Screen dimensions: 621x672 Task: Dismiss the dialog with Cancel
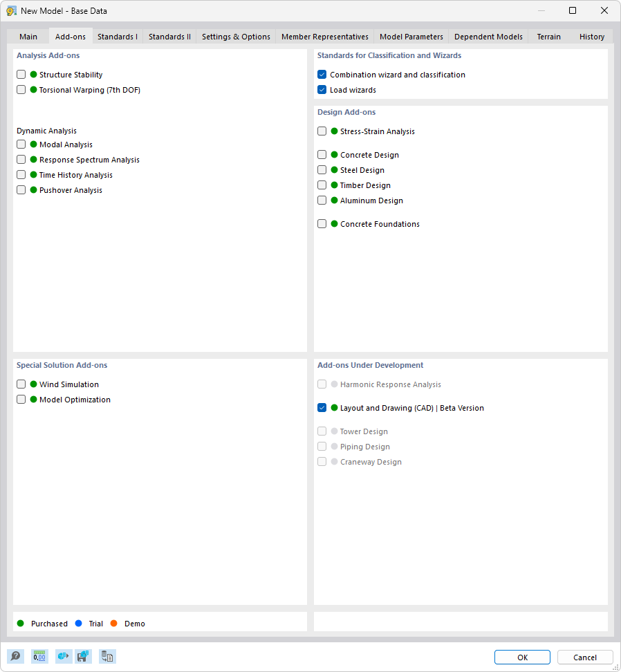pyautogui.click(x=585, y=657)
